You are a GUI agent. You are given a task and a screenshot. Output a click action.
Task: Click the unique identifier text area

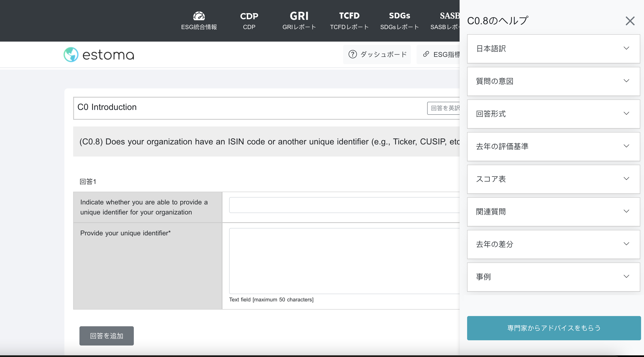[344, 261]
